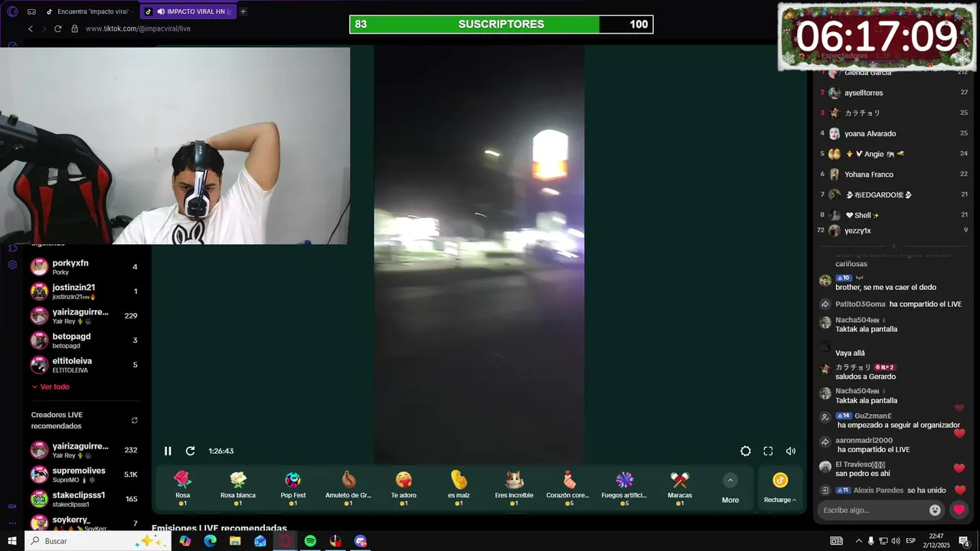Open the emoji picker in chat
This screenshot has height=551, width=980.
click(935, 510)
